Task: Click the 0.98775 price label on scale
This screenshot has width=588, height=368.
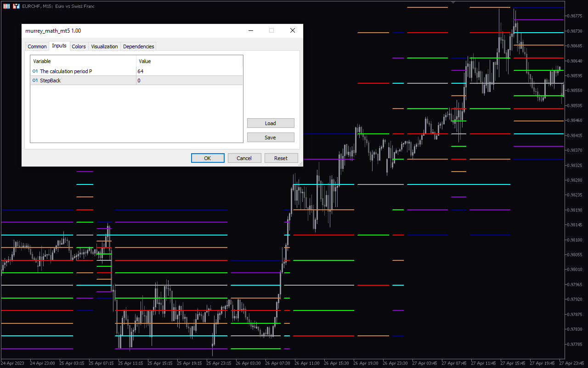Action: pyautogui.click(x=575, y=16)
